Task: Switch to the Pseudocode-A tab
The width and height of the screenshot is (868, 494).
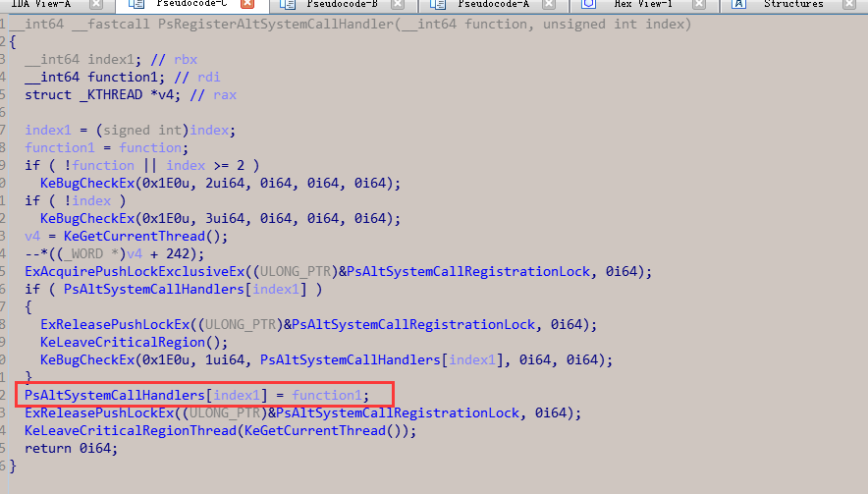Action: (493, 5)
